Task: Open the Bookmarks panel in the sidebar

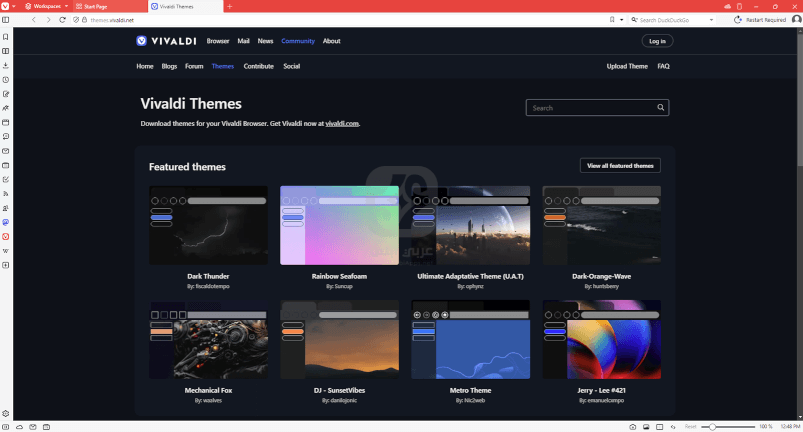Action: coord(6,37)
